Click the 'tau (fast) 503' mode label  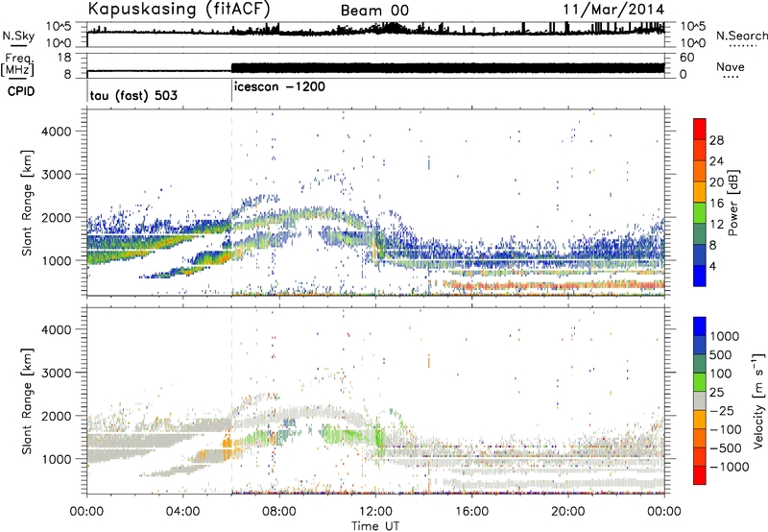click(x=133, y=95)
